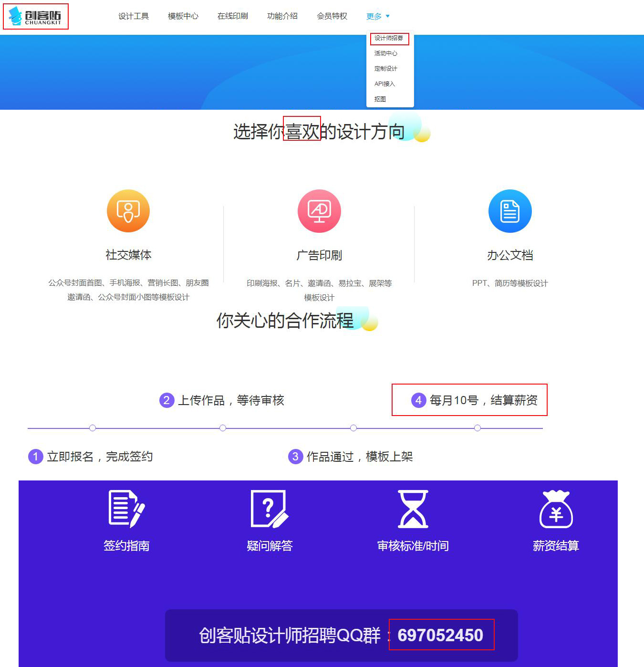Click the 创客贴 CHUANGKIT logo
Image resolution: width=644 pixels, height=667 pixels.
pyautogui.click(x=36, y=17)
